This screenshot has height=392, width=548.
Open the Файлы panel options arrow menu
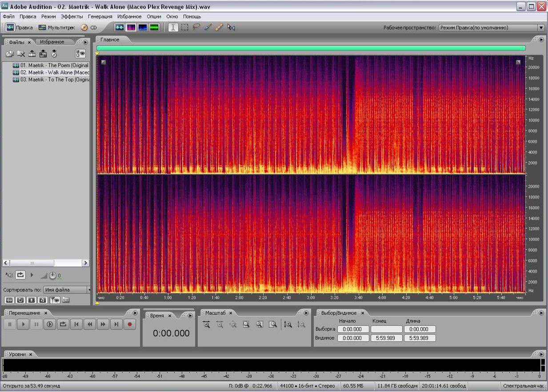click(85, 42)
